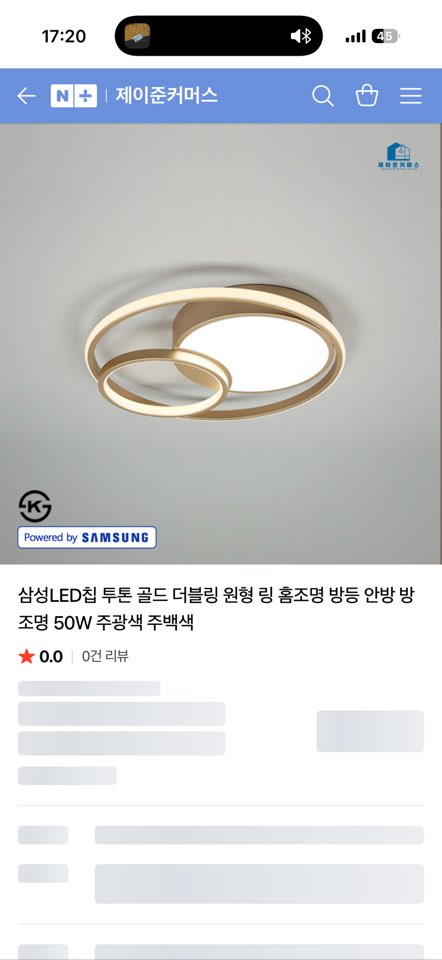The width and height of the screenshot is (442, 960).
Task: Tap the 17:20 status bar clock
Action: [64, 36]
